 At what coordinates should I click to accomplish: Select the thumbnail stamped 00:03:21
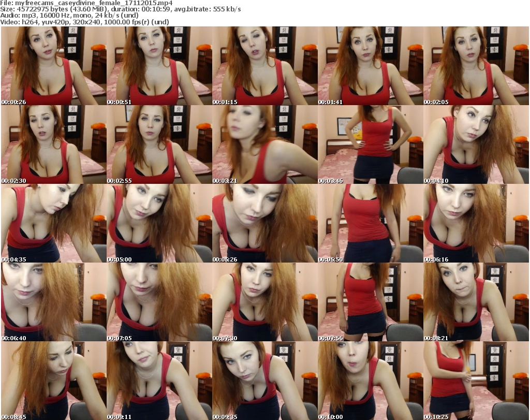[264, 144]
